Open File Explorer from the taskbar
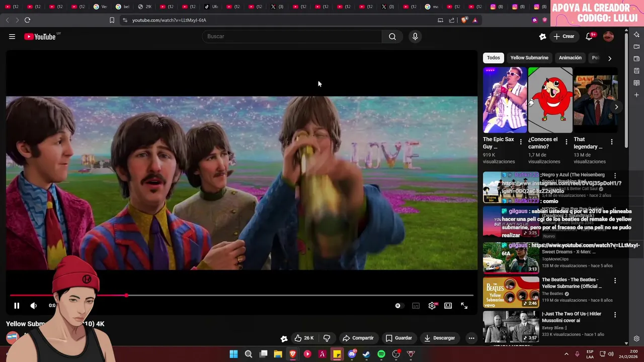 coord(278,354)
